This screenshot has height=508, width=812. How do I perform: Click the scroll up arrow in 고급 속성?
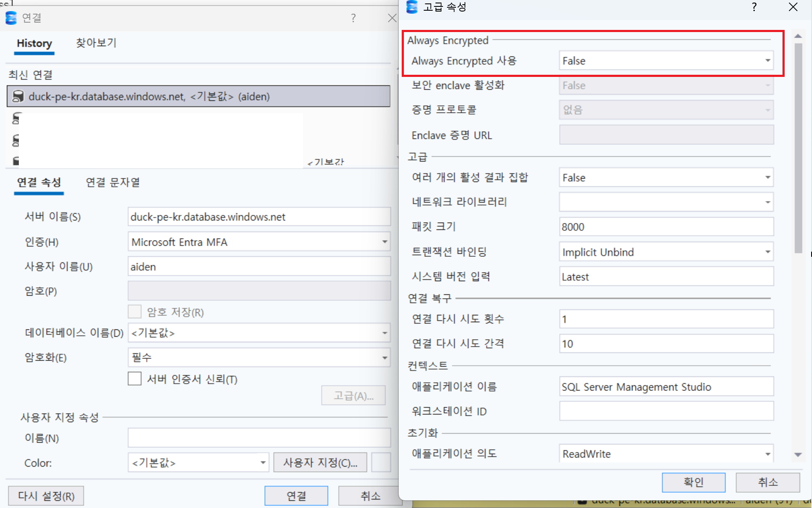point(798,36)
